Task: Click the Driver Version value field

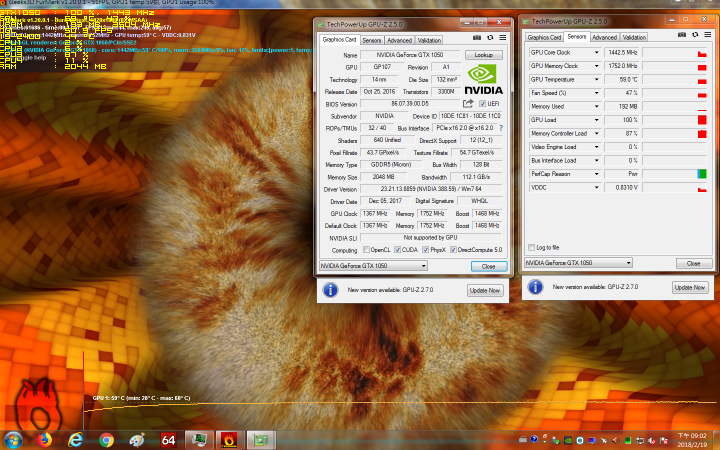Action: click(x=431, y=189)
